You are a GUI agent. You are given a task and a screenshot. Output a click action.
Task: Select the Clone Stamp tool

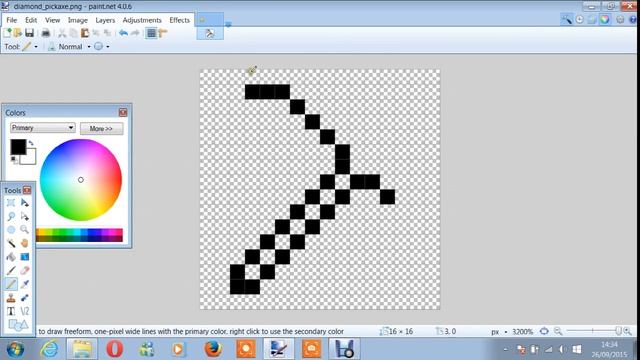tap(11, 298)
